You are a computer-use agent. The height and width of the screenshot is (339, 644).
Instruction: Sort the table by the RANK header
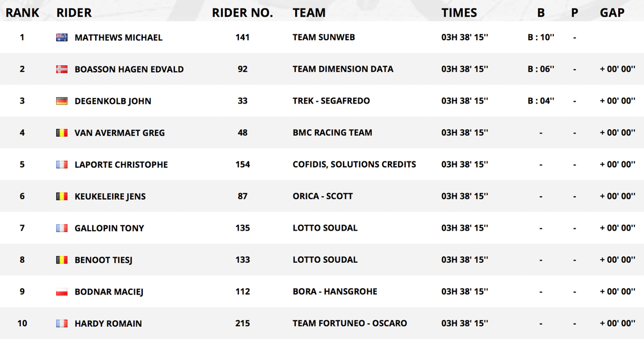tap(23, 12)
